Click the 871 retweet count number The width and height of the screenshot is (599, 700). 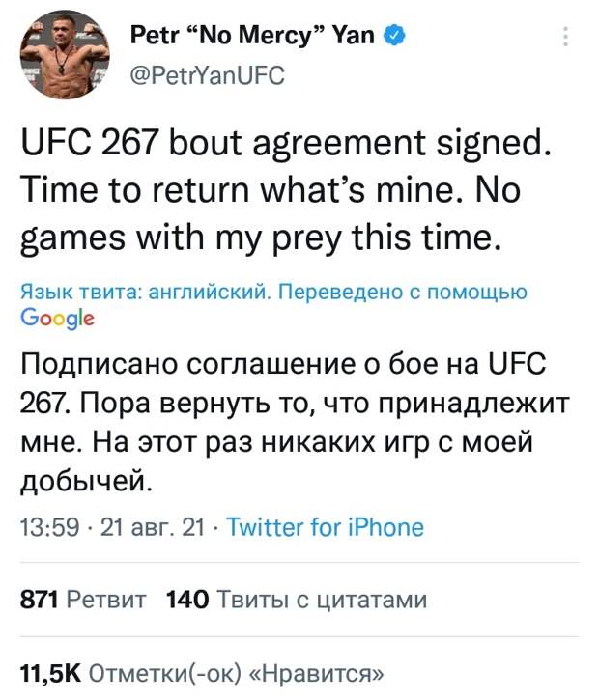tap(39, 601)
